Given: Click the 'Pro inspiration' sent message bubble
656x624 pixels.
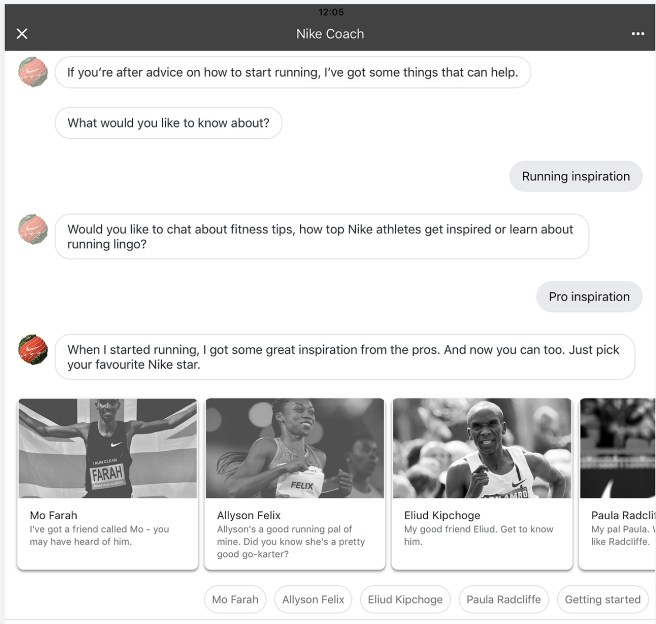Looking at the screenshot, I should pyautogui.click(x=589, y=297).
